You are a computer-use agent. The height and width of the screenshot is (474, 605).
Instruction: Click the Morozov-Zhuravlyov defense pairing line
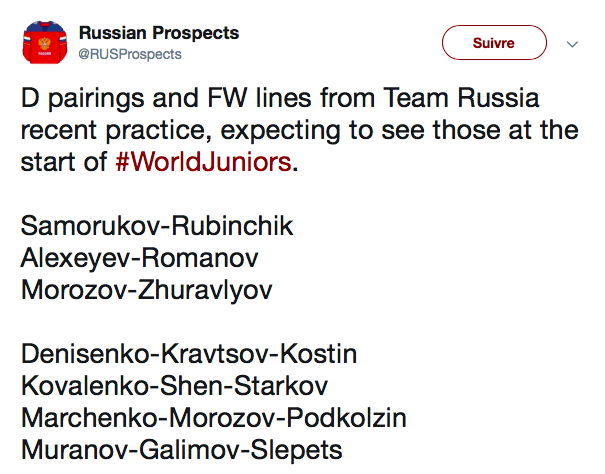(147, 290)
